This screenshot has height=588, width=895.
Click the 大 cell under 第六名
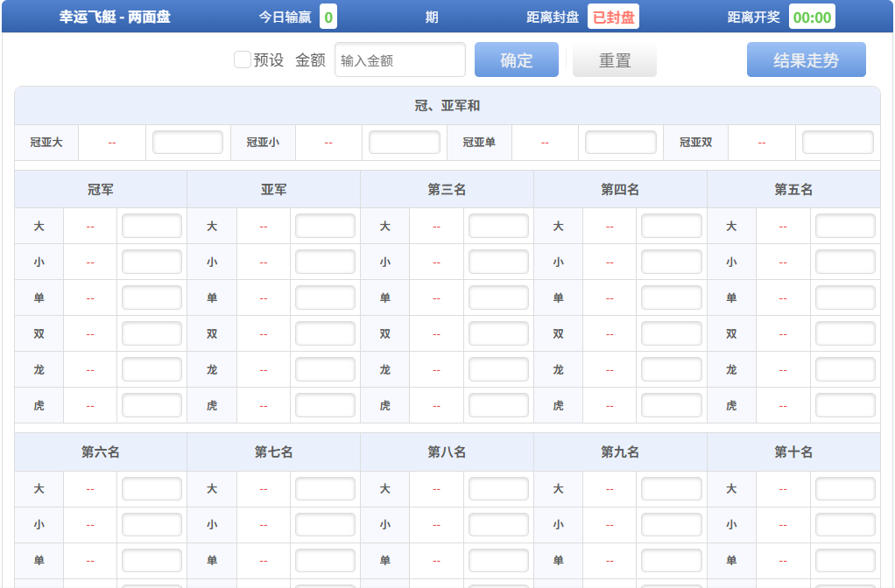click(x=39, y=489)
